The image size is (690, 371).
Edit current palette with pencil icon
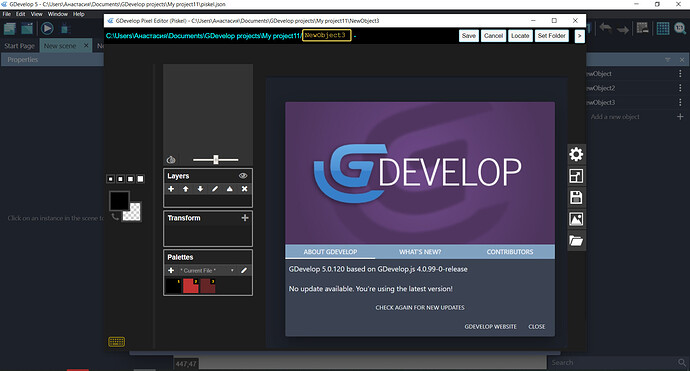[244, 270]
